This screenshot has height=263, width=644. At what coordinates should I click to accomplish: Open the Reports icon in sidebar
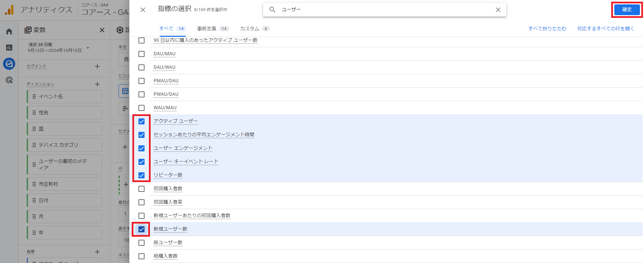tap(9, 48)
